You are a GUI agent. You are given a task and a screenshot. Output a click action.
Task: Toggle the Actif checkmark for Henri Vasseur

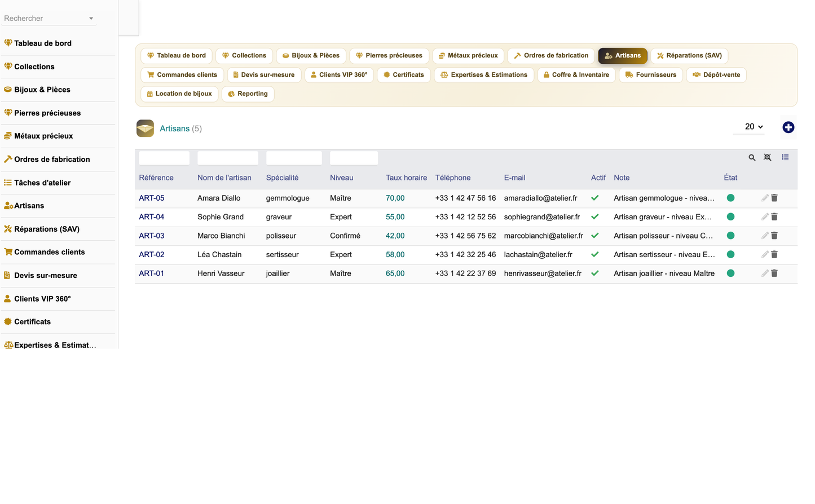(x=594, y=273)
